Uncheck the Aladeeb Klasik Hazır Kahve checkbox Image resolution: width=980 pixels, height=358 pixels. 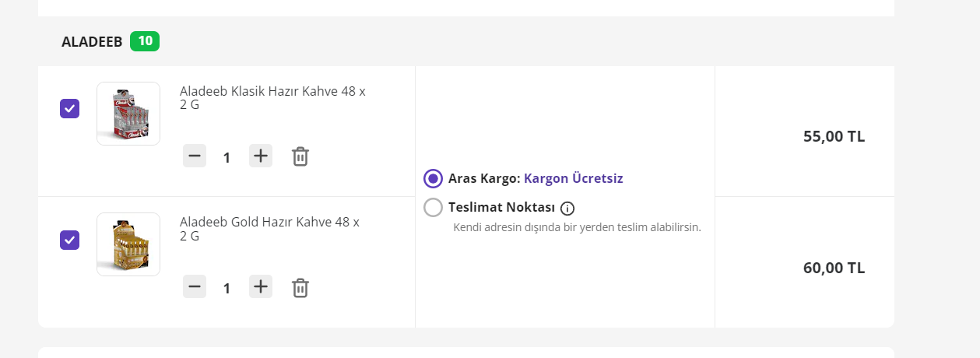click(x=70, y=109)
